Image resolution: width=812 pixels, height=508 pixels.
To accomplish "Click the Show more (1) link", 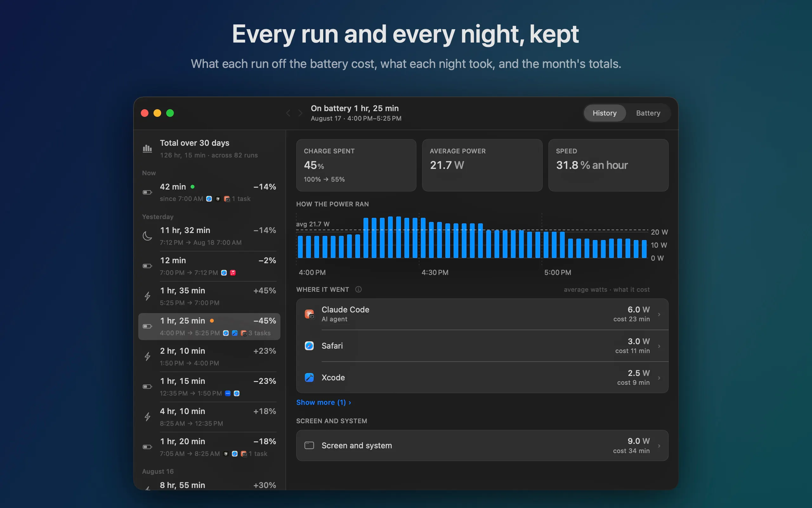I will [324, 403].
